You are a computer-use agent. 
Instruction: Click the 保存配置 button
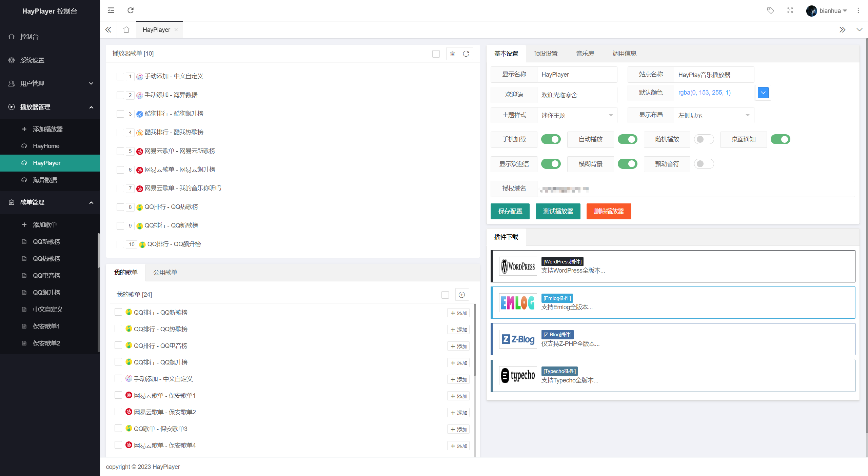click(x=510, y=211)
